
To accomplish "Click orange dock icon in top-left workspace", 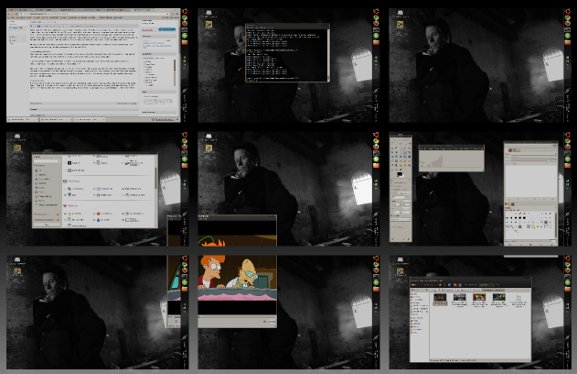I will pos(185,42).
